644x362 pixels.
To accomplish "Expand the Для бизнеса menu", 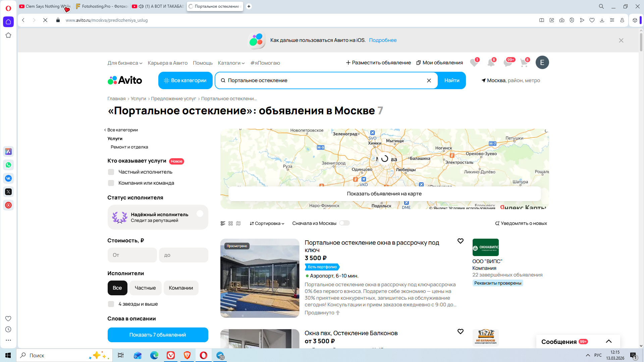I will tap(125, 63).
